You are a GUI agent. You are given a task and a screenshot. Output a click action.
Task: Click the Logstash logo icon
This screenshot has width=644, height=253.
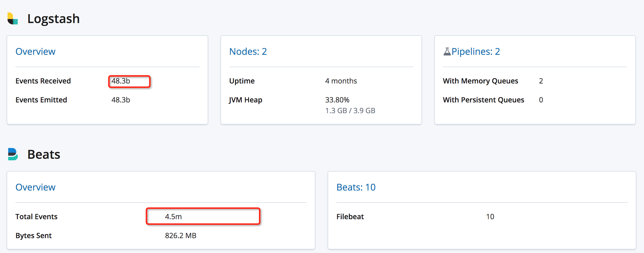(x=13, y=18)
